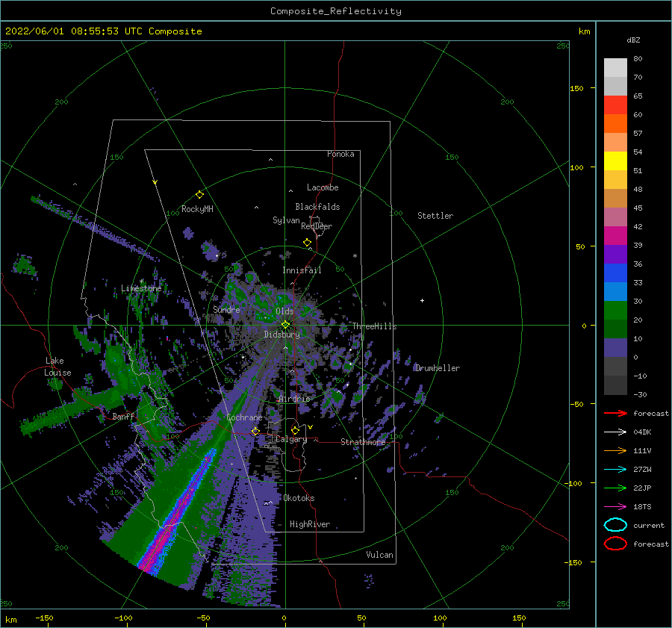
Task: Click the Lake Louise label
Action: coord(57,367)
